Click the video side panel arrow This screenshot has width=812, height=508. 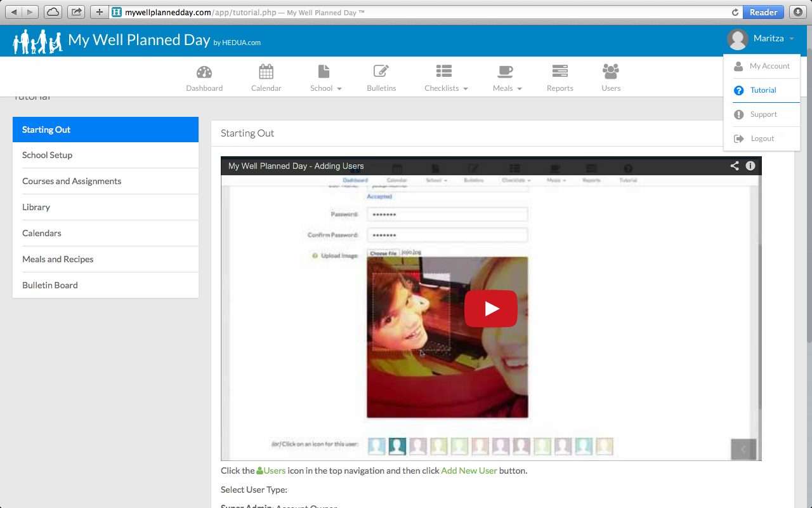coord(743,449)
